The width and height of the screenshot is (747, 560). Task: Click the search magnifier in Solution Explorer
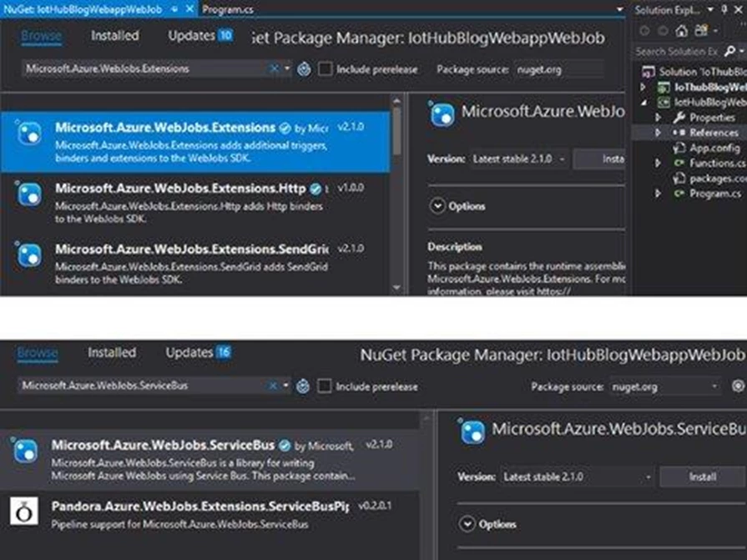(731, 52)
